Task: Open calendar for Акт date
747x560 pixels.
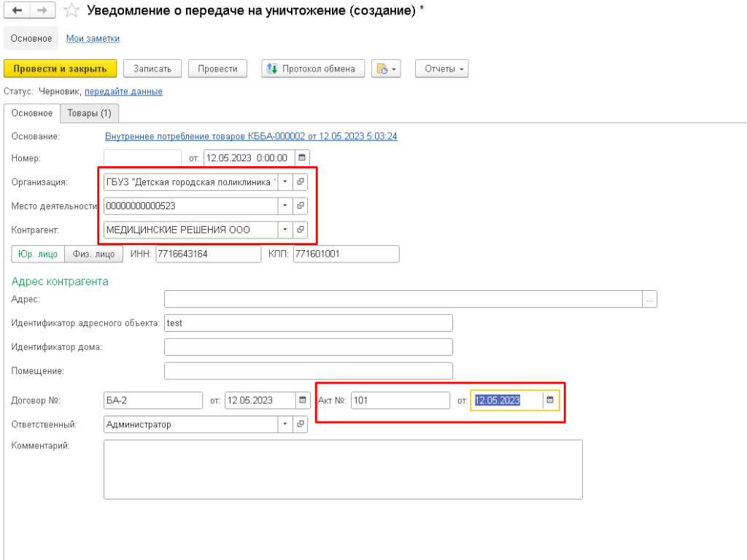Action: tap(551, 400)
